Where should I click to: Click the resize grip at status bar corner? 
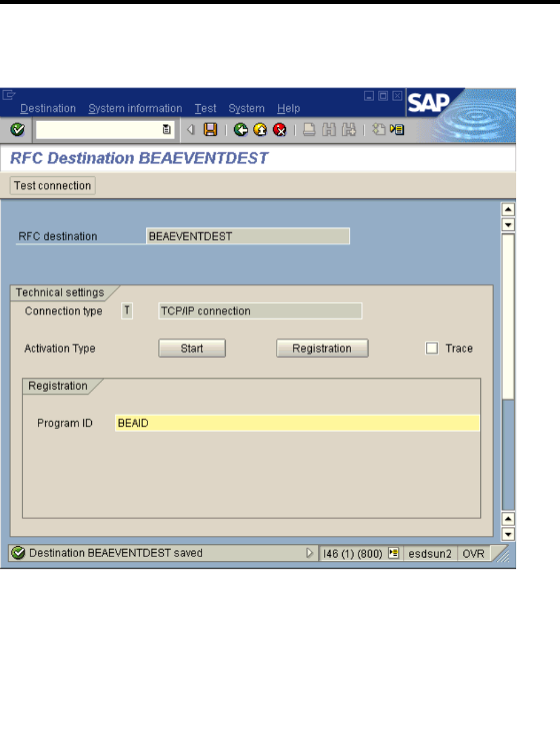[x=503, y=554]
